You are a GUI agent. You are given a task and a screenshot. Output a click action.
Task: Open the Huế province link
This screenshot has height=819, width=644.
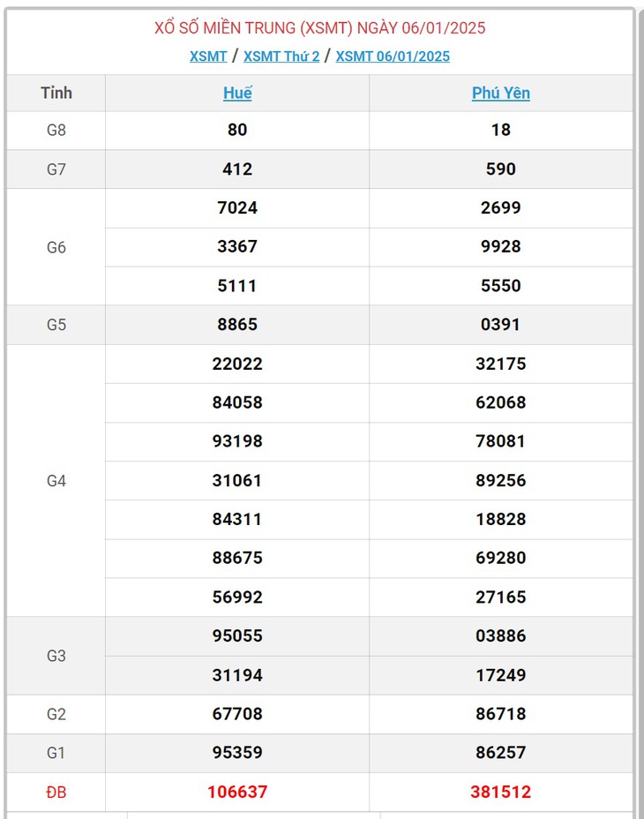[237, 93]
